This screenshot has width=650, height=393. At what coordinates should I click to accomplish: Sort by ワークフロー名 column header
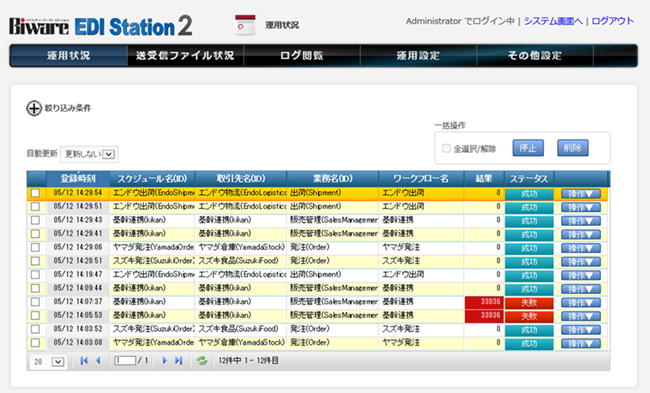pos(421,179)
